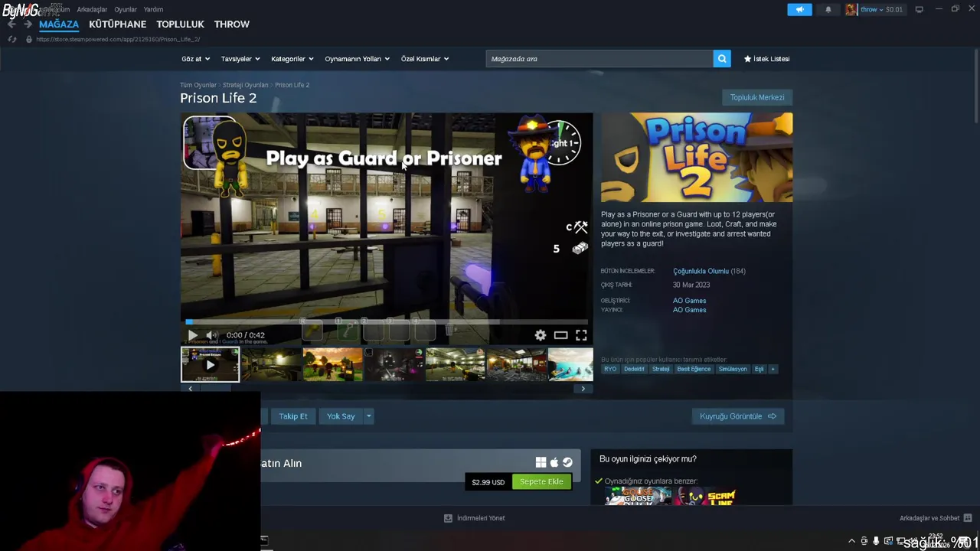Click the page vertical scrollbar
The image size is (980, 551).
pos(975,84)
